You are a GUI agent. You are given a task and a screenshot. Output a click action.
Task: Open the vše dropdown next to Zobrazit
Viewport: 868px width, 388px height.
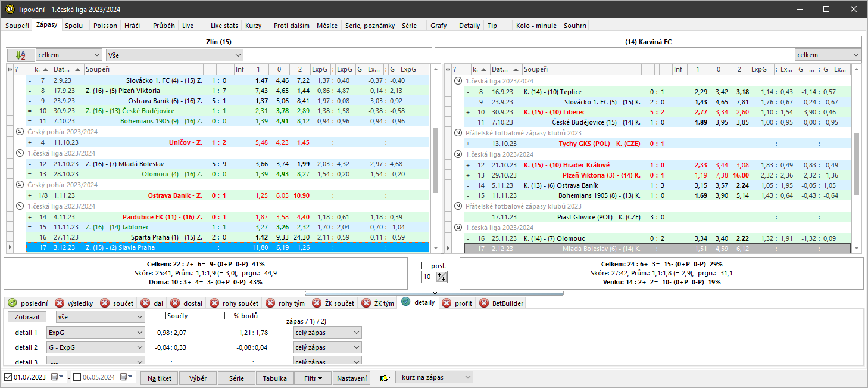[100, 317]
